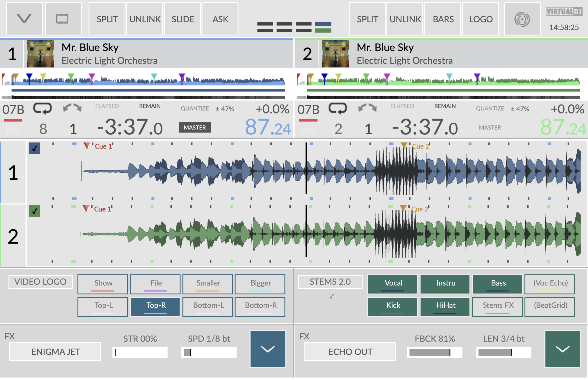This screenshot has width=588, height=380.
Task: Open the top-left chevron dropdown menu
Action: [x=24, y=19]
